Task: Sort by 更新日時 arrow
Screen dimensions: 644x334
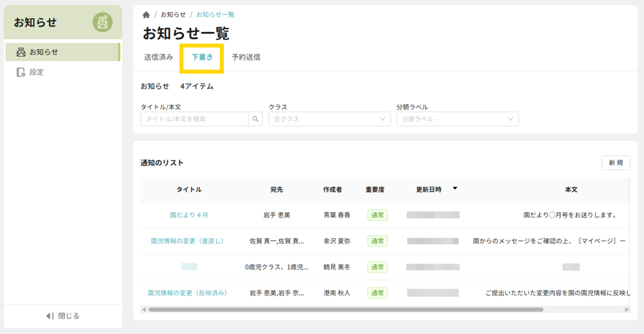Action: coord(455,189)
